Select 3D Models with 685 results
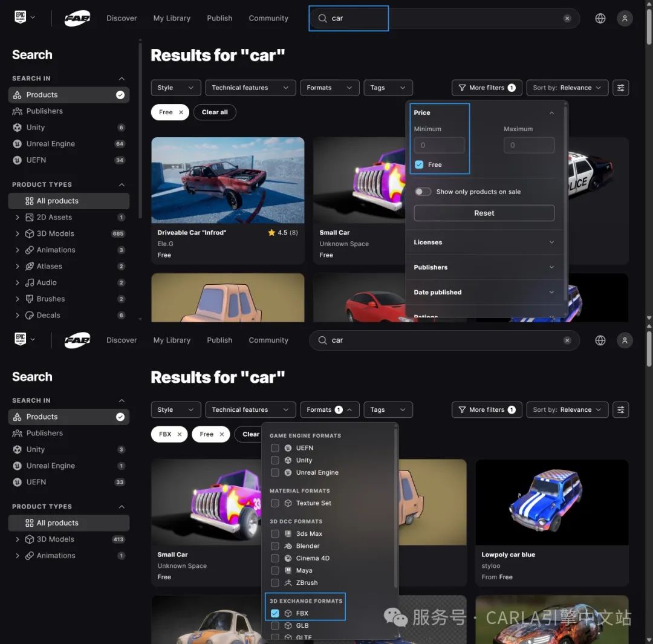653x644 pixels. pyautogui.click(x=69, y=233)
